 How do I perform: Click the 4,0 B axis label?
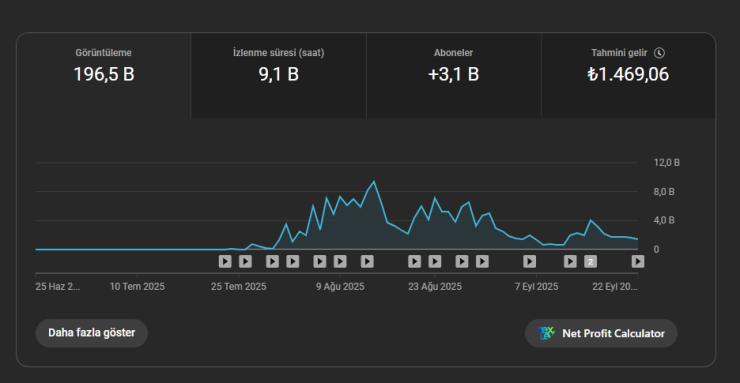[x=664, y=220]
